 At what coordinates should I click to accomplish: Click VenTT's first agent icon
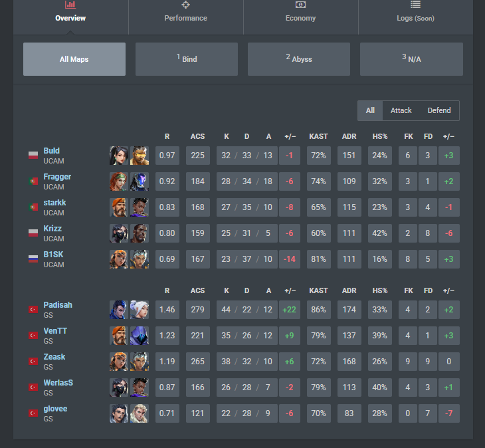click(x=119, y=336)
